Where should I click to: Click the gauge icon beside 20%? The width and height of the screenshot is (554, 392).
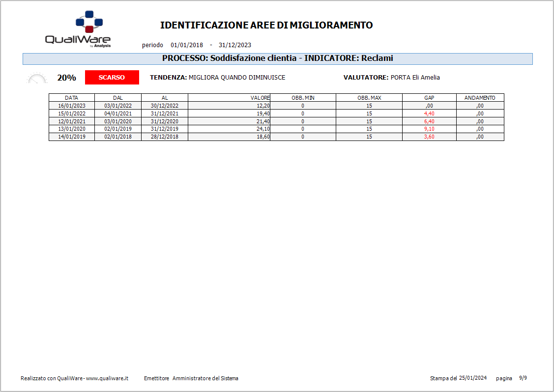coord(37,78)
